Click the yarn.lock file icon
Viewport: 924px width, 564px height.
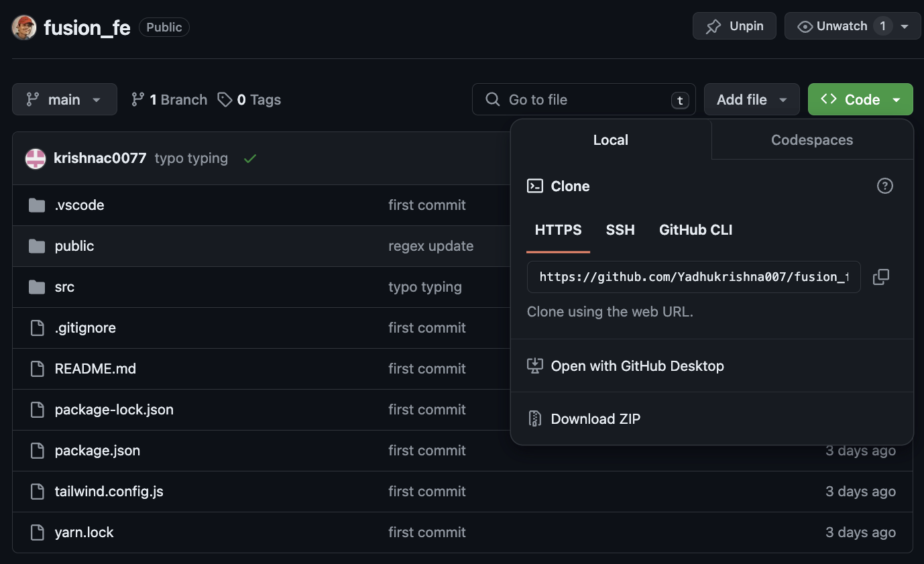(x=37, y=532)
